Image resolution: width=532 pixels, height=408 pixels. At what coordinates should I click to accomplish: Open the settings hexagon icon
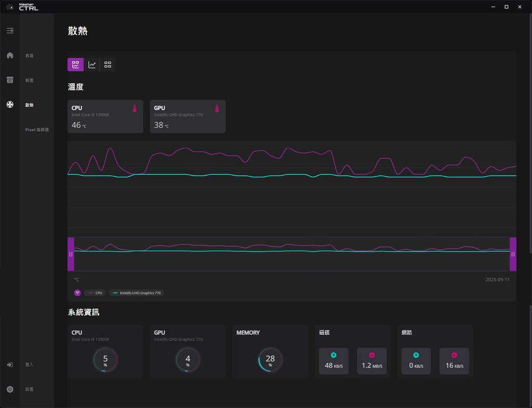[x=10, y=389]
